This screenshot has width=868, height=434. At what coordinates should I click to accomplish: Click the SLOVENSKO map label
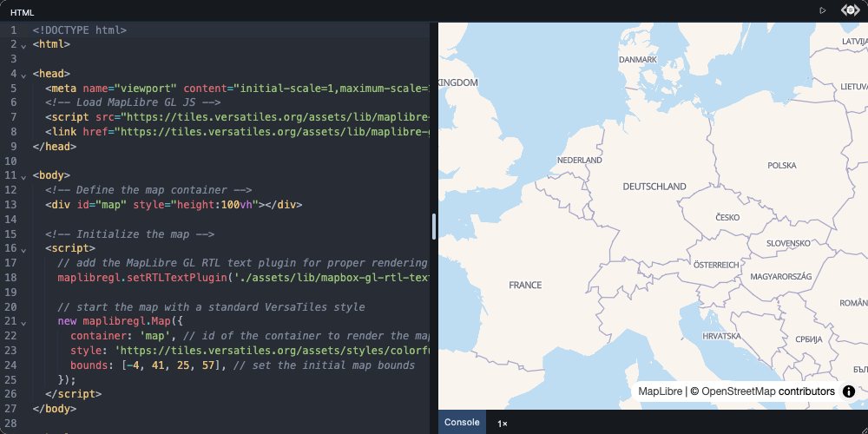(788, 243)
